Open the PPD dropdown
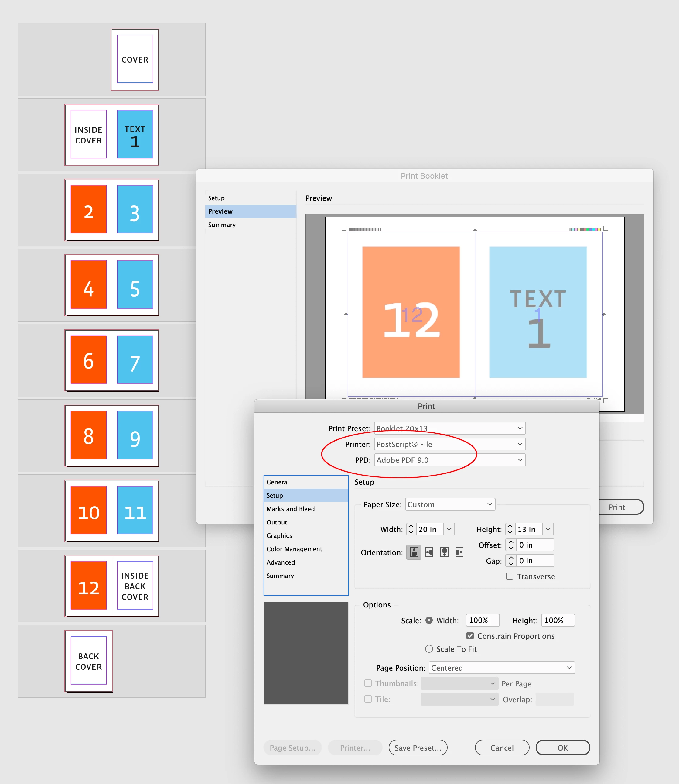679x784 pixels. pos(449,460)
